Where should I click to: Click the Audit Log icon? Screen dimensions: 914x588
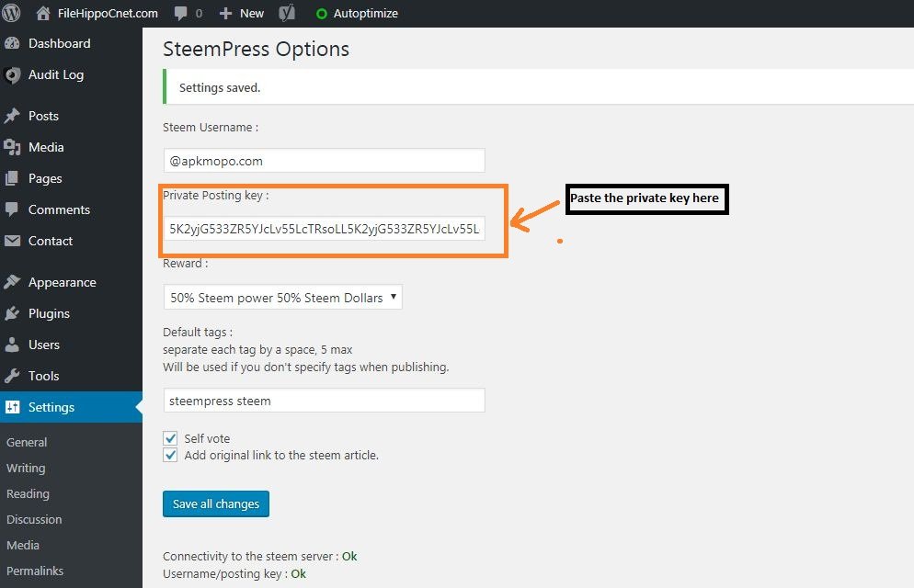tap(12, 74)
